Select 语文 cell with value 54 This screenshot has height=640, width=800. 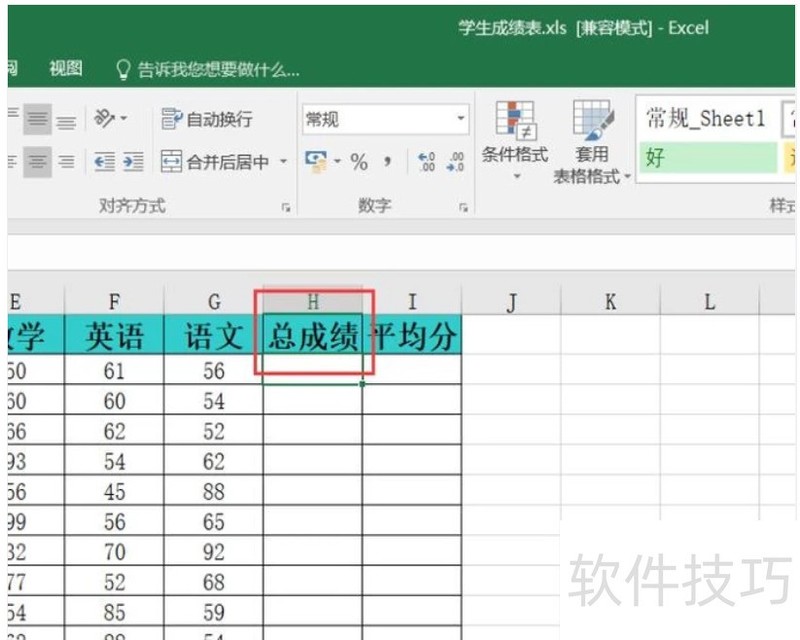214,400
